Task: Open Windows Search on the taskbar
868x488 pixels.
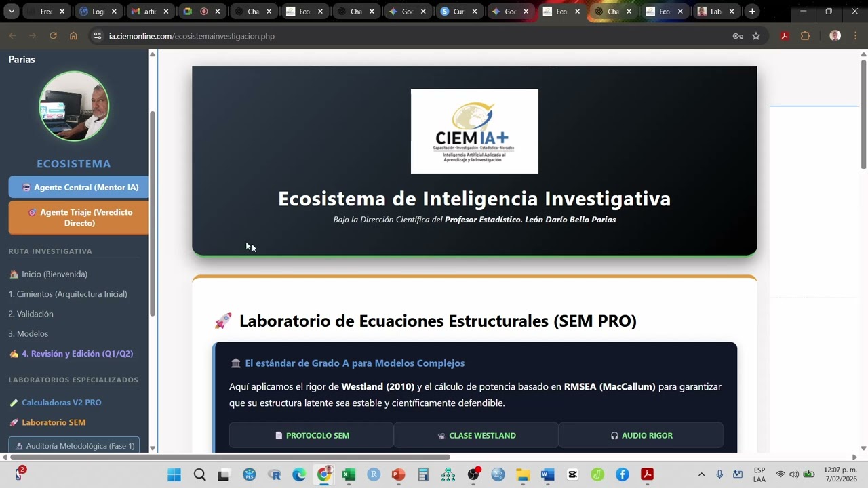Action: [199, 474]
